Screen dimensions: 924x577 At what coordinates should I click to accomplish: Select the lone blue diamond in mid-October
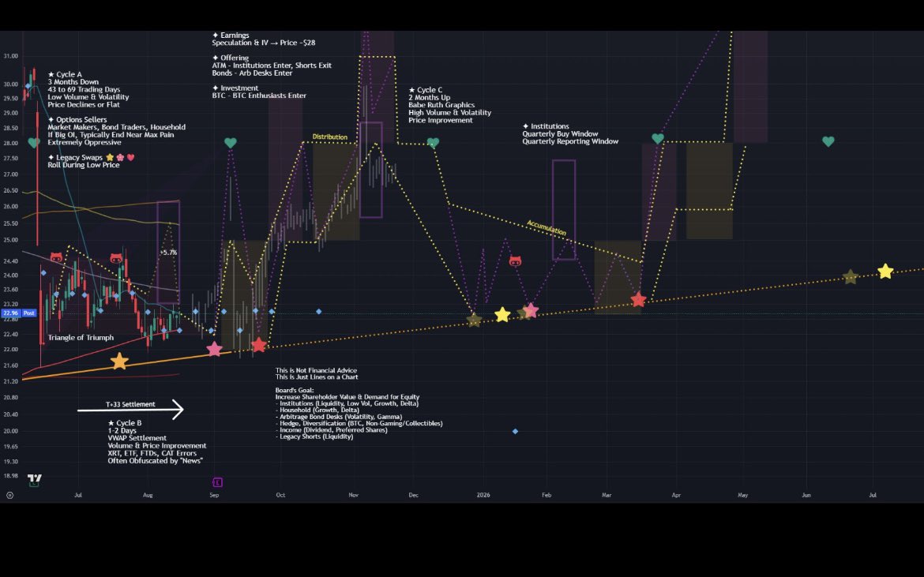tap(319, 312)
